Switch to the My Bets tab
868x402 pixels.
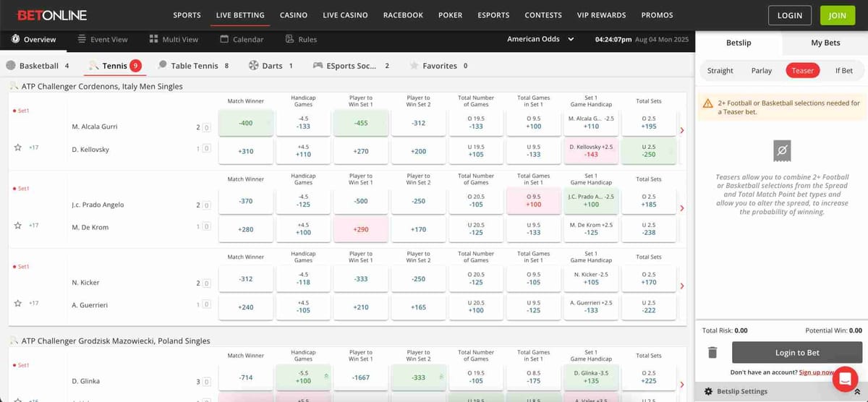825,43
